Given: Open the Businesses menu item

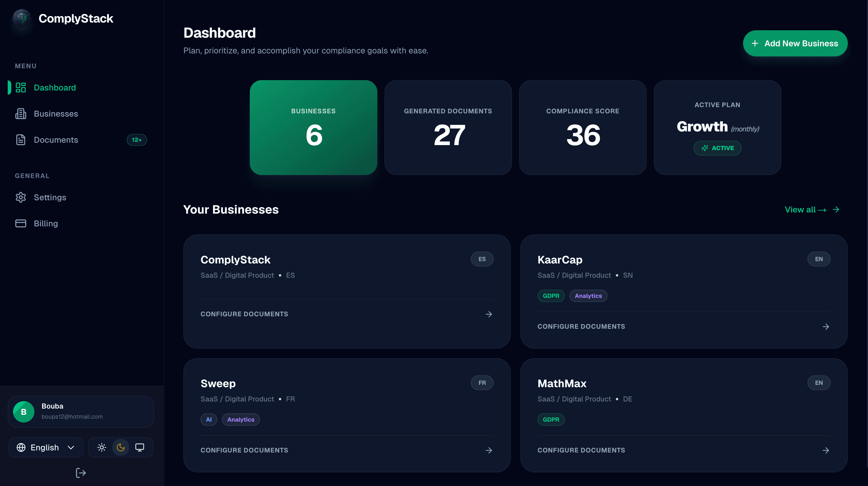Looking at the screenshot, I should pos(56,114).
